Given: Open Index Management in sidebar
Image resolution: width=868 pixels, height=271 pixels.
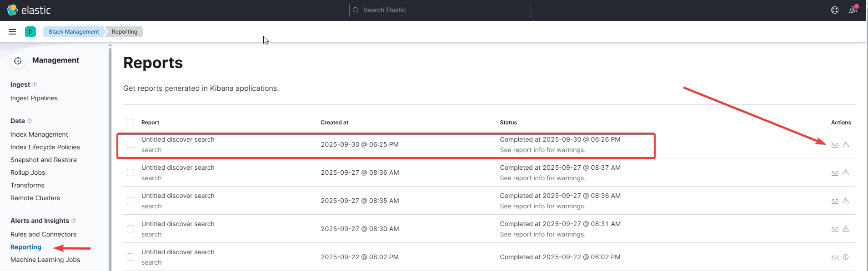Looking at the screenshot, I should pos(39,134).
